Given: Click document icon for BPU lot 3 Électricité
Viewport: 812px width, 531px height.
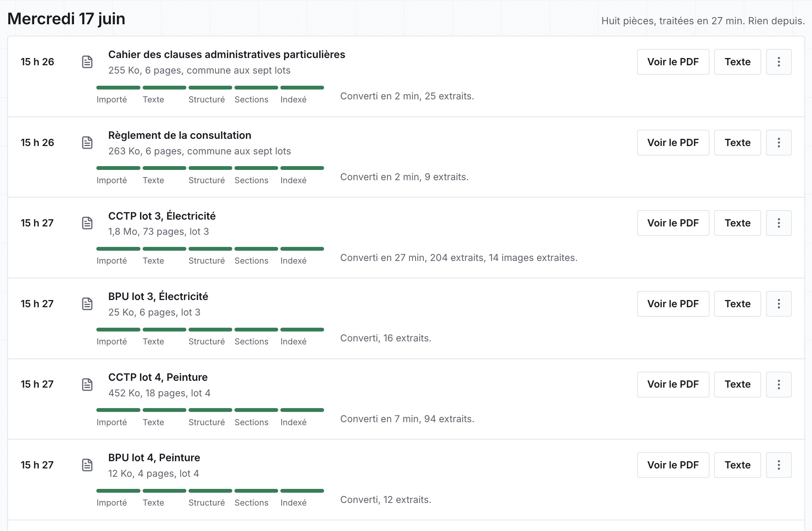Looking at the screenshot, I should [x=87, y=304].
